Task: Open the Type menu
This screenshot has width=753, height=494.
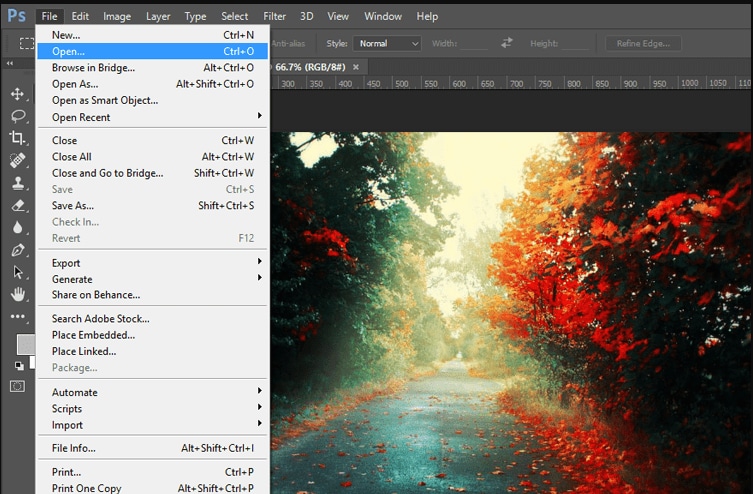Action: (x=195, y=16)
